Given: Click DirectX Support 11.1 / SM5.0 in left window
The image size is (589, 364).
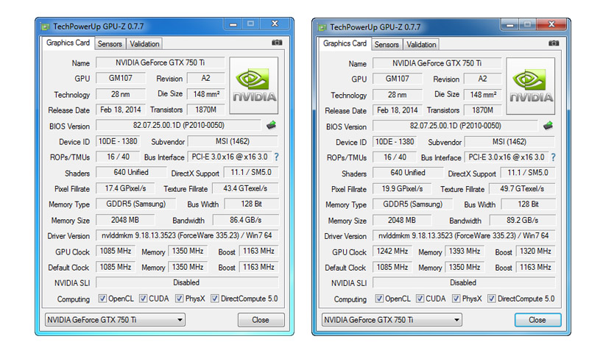Looking at the screenshot, I should pyautogui.click(x=251, y=172).
